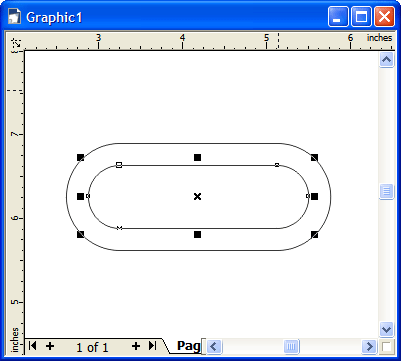Click the horizontal scrollbar thumb
This screenshot has height=361, width=401.
pos(292,347)
